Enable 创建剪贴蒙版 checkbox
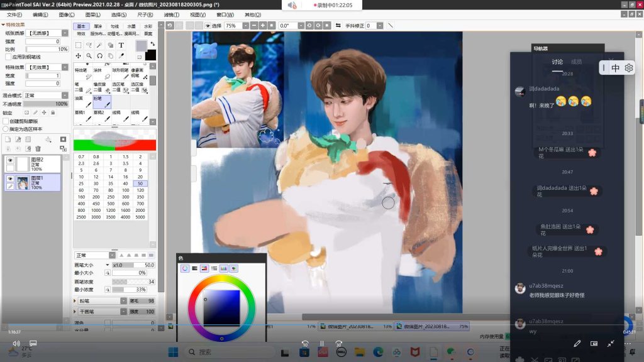 (6, 121)
